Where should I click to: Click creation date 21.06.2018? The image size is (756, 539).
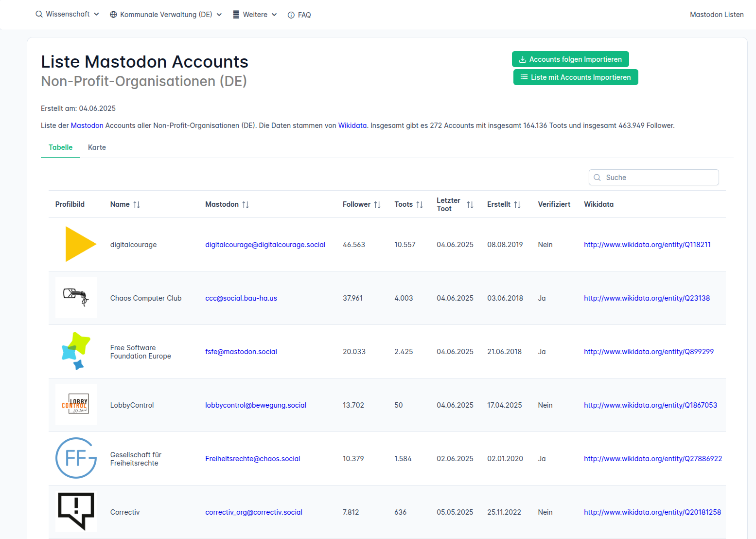504,352
